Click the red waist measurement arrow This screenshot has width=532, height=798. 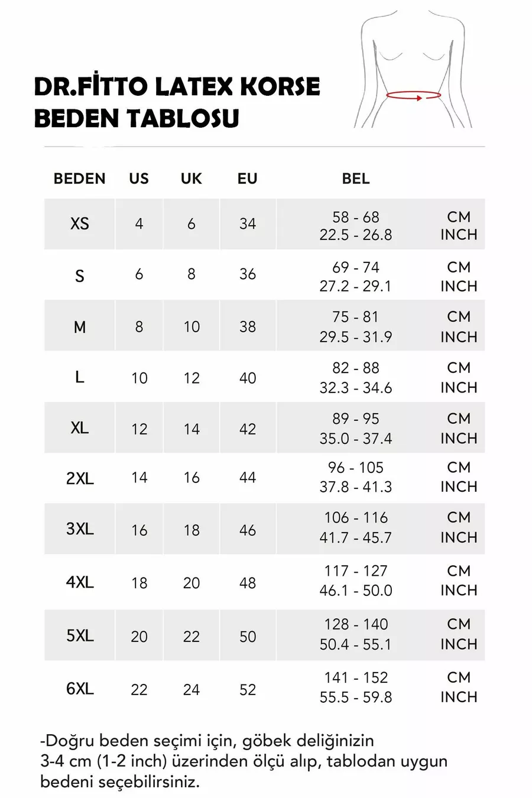(414, 95)
